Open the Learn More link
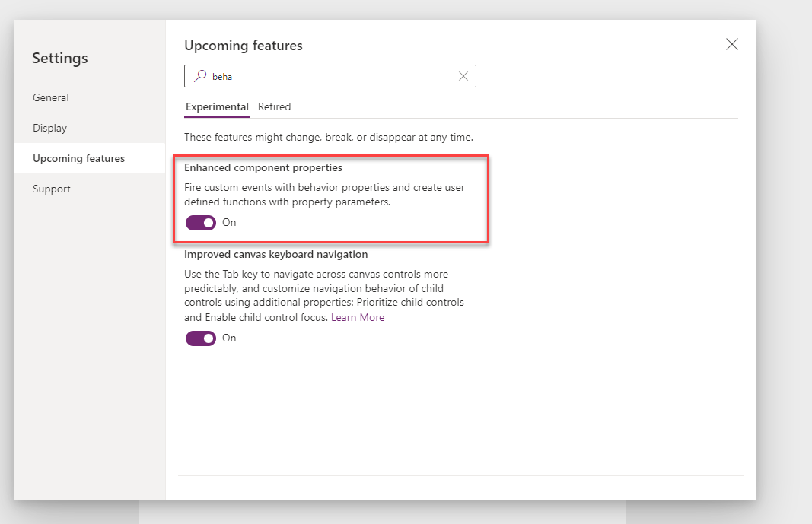The height and width of the screenshot is (524, 812). pyautogui.click(x=357, y=317)
